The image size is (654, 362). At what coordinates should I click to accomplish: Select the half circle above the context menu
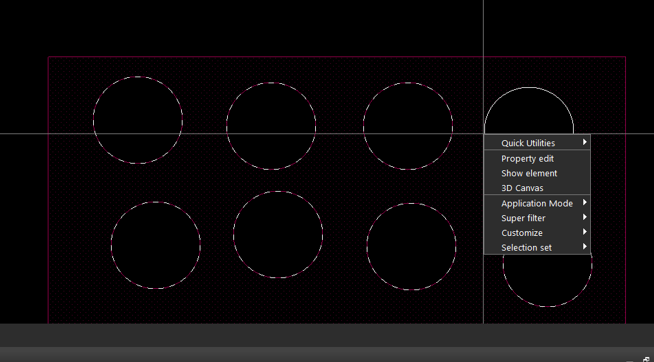pyautogui.click(x=528, y=111)
